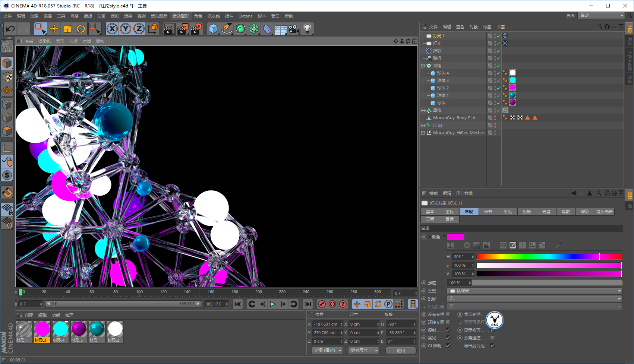Click the 强度 intensity slider bar
Screen dimensions: 634x364
(x=547, y=283)
